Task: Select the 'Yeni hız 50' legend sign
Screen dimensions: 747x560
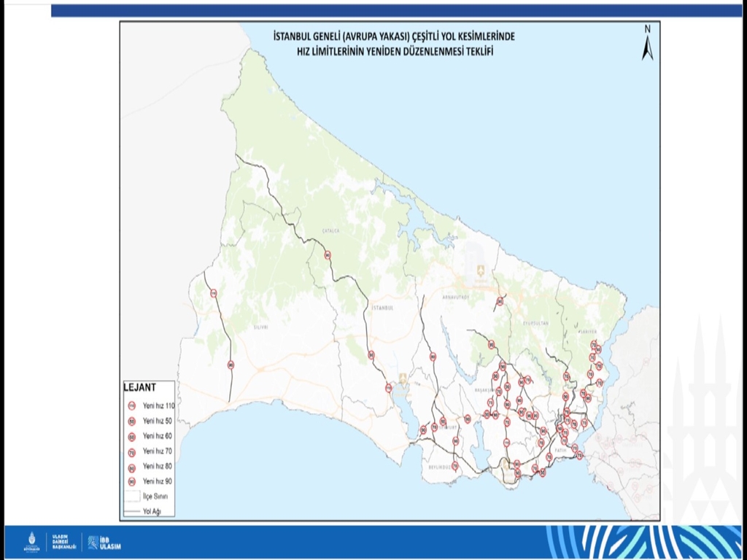Action: (132, 421)
